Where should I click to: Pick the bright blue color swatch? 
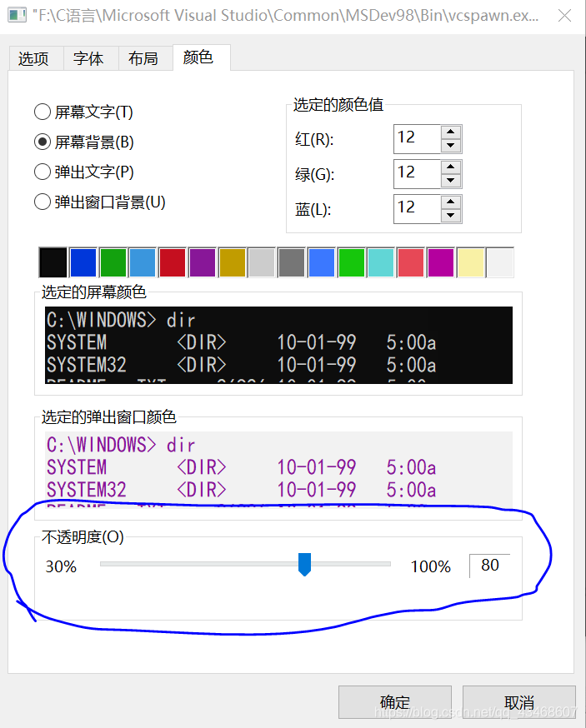pos(321,262)
